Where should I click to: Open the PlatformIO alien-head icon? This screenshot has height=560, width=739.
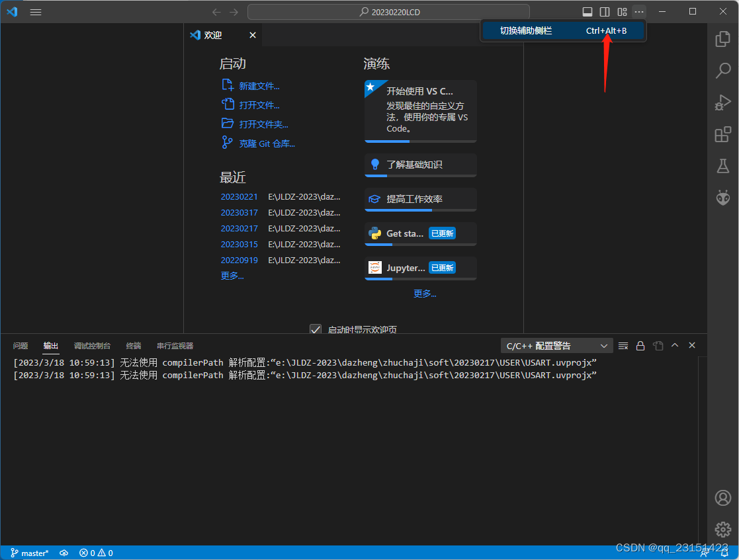pos(722,197)
